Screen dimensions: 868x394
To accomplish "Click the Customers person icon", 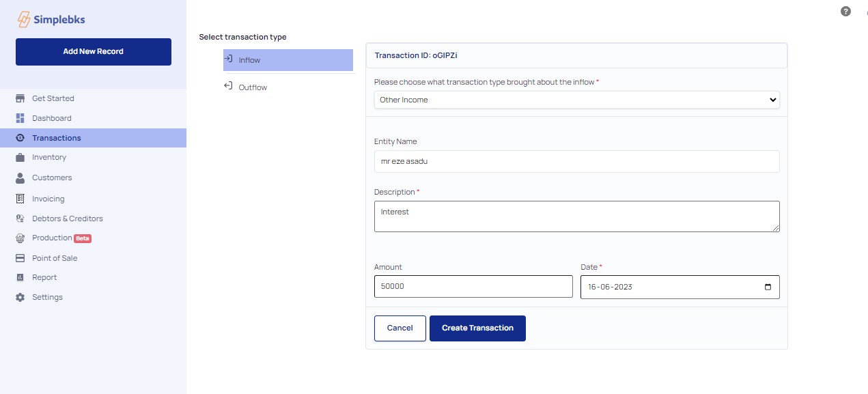I will click(x=20, y=178).
